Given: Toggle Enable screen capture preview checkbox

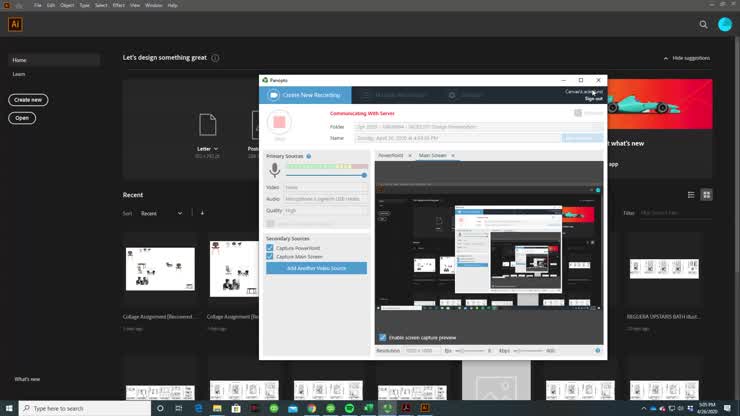Looking at the screenshot, I should (x=382, y=337).
